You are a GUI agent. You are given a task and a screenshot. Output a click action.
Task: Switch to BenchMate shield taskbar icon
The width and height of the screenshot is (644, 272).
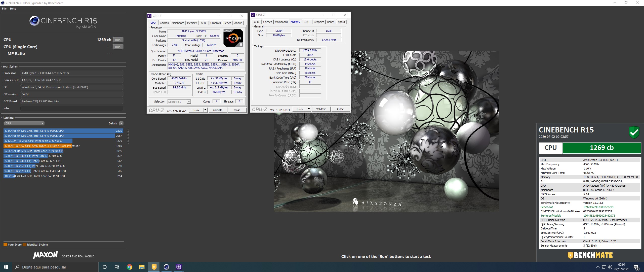coord(154,267)
